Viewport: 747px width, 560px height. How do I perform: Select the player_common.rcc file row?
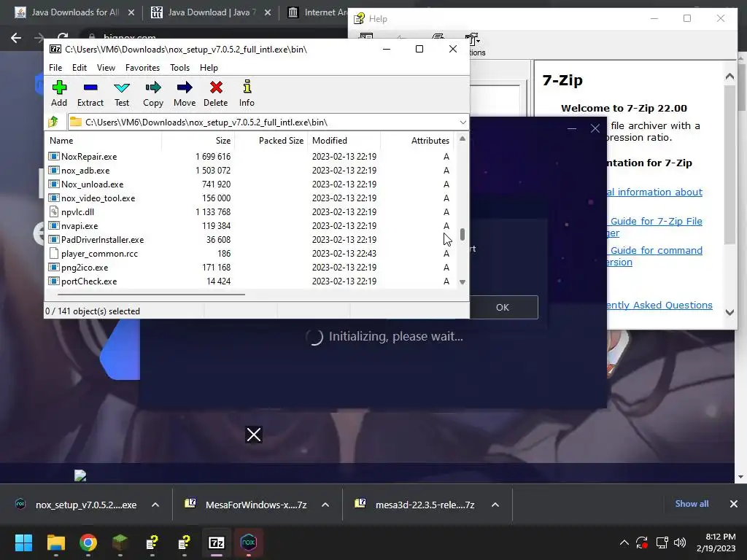250,253
